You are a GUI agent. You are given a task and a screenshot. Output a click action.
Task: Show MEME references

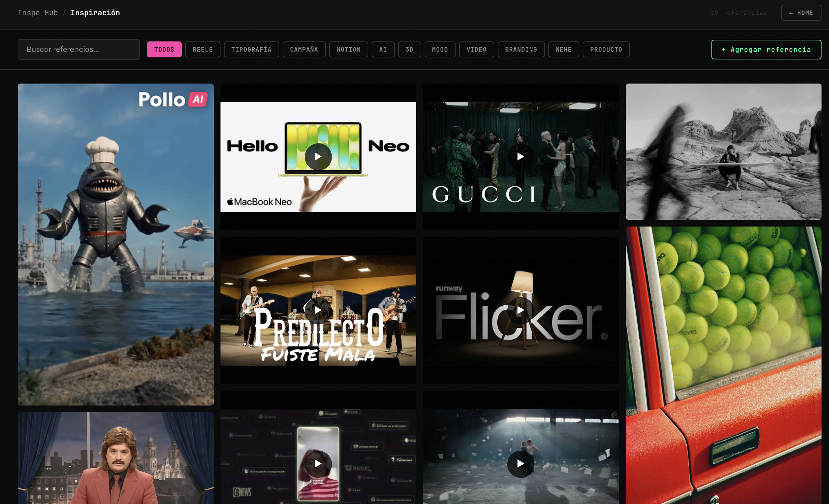564,50
